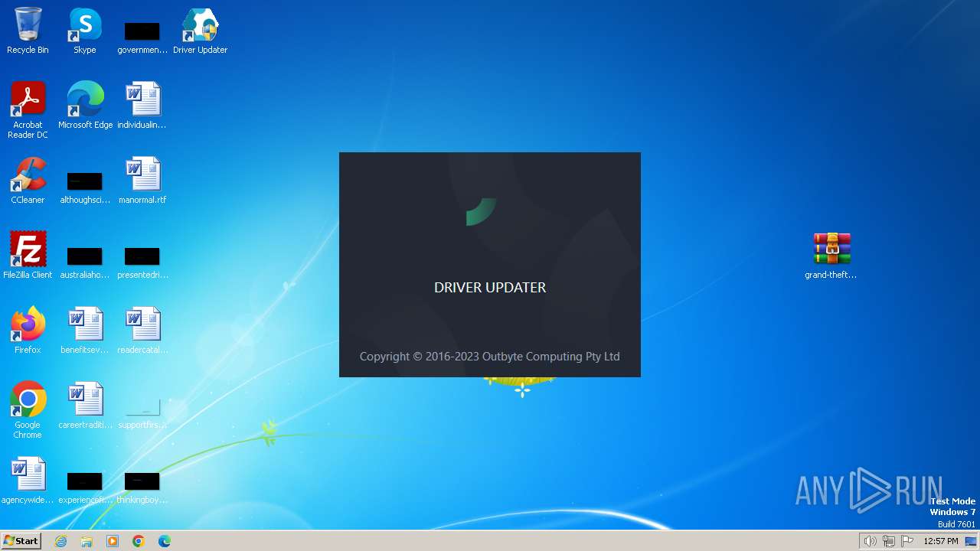Viewport: 980px width, 551px height.
Task: Select the careertraditi Word document
Action: tap(85, 406)
